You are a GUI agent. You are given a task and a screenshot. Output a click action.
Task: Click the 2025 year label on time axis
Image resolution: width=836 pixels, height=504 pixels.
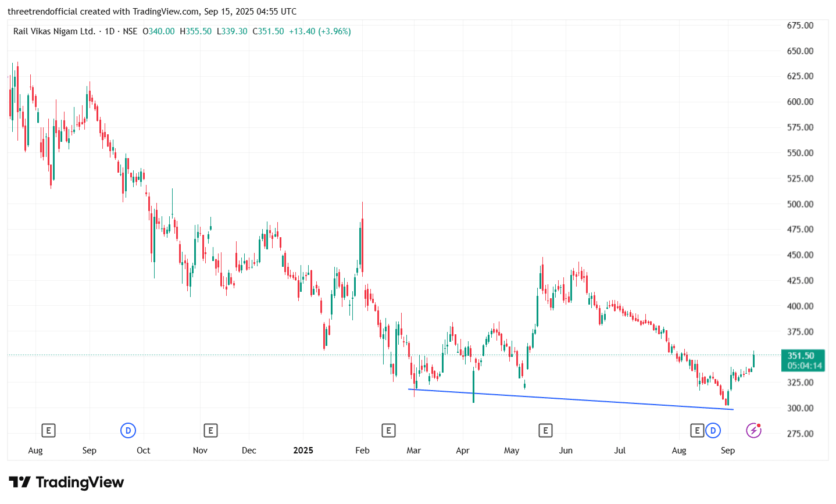coord(303,451)
